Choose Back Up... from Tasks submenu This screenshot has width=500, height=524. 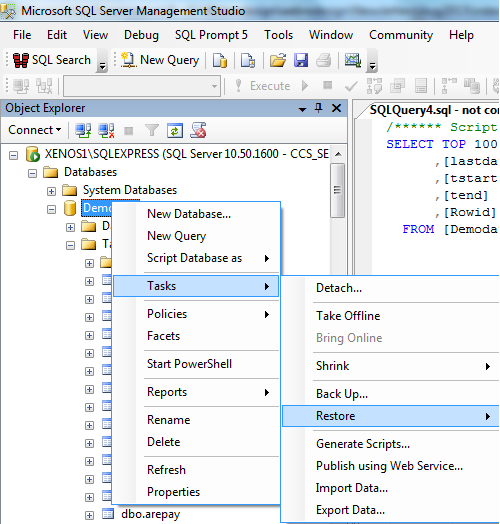point(390,394)
